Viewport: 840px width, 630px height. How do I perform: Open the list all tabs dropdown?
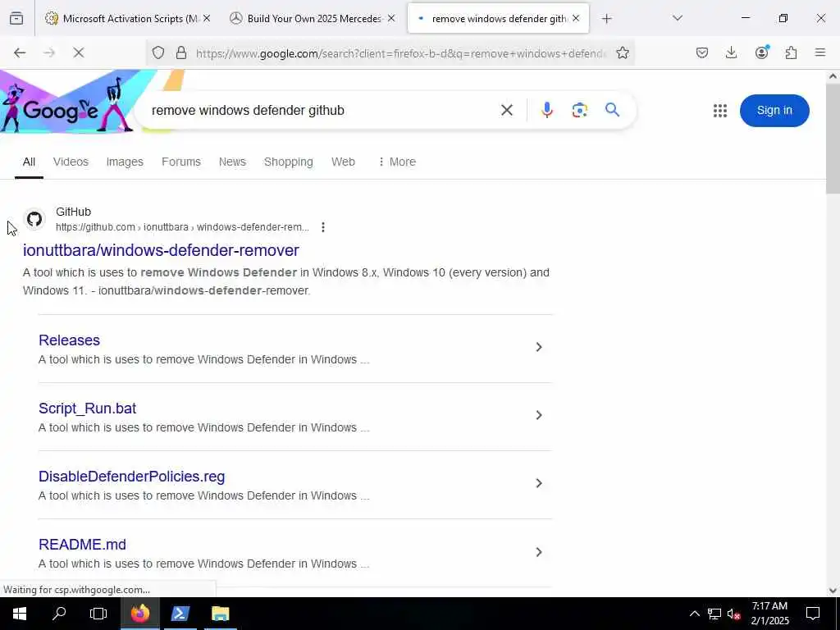coord(677,18)
